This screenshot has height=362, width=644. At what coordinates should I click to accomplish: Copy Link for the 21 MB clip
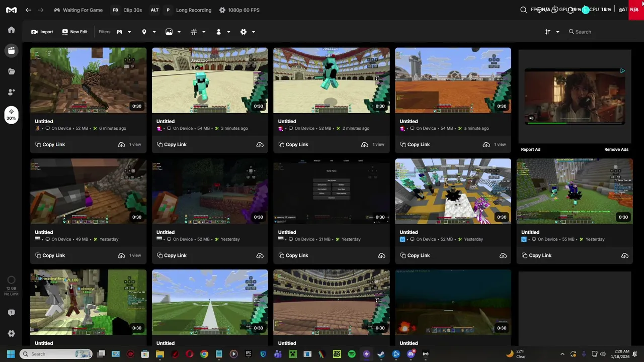pyautogui.click(x=293, y=256)
